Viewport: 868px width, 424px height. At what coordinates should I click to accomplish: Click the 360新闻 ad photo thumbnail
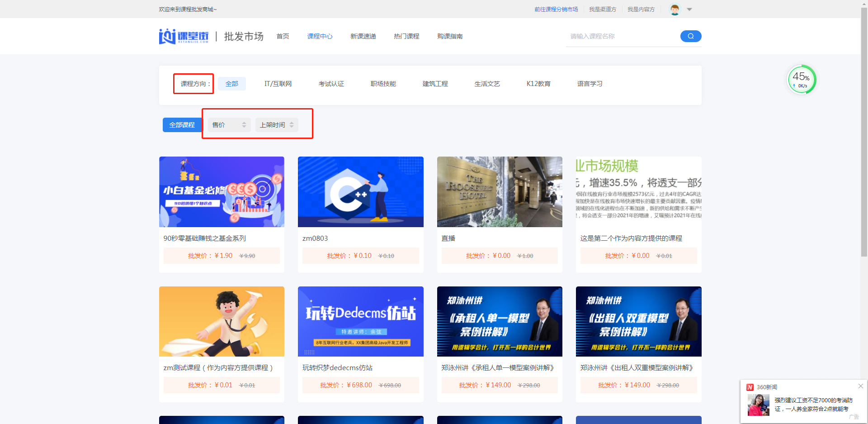(759, 405)
